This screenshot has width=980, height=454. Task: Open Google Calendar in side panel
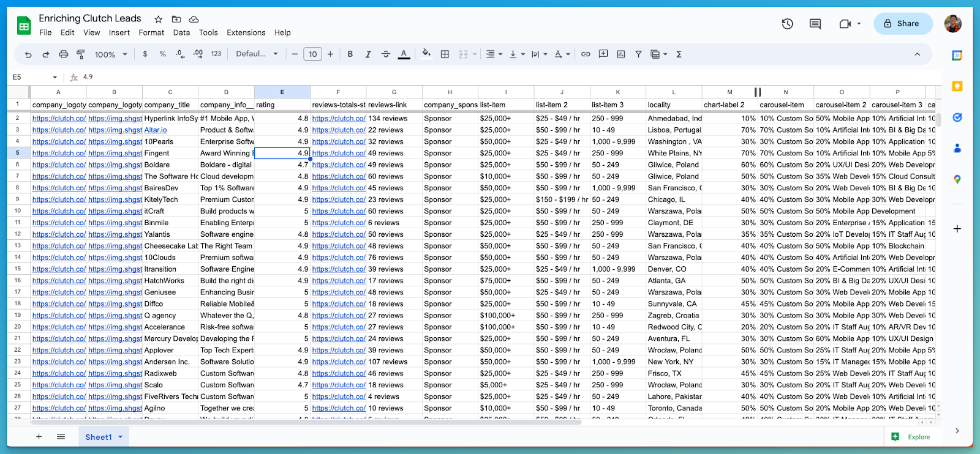click(x=957, y=55)
